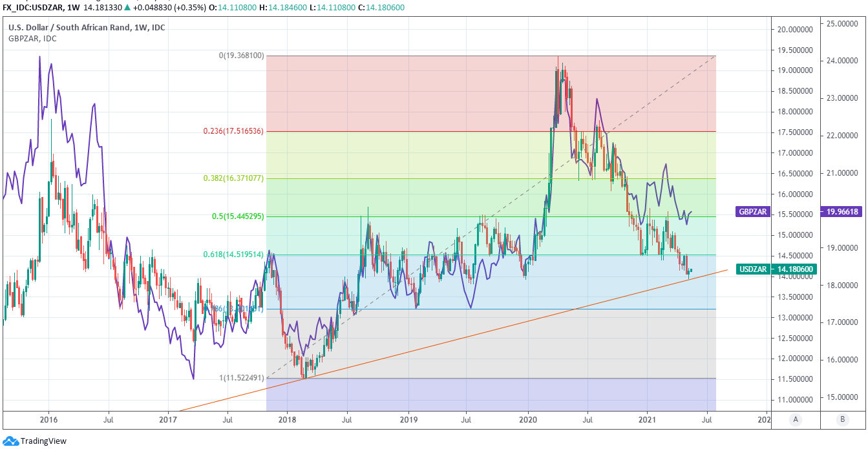Select the 0.5(15.445295) Fibonacci level label
The width and height of the screenshot is (868, 449).
pyautogui.click(x=237, y=216)
